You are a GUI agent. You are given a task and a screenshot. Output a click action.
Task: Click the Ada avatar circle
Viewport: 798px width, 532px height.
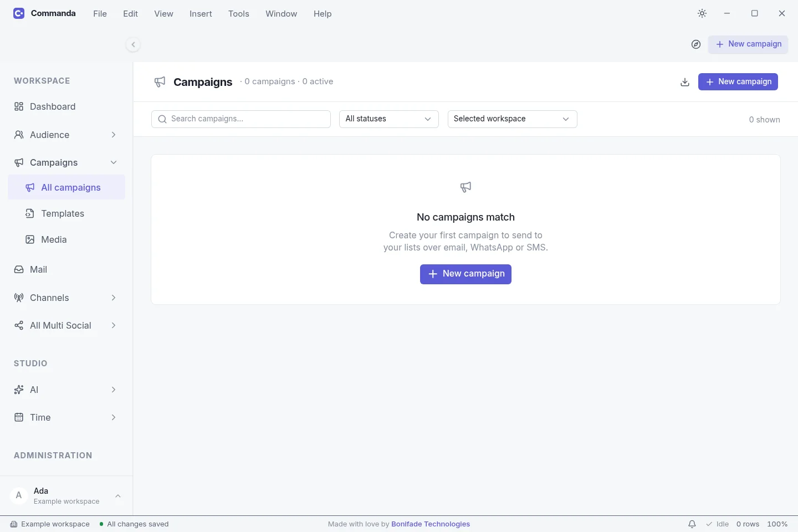pyautogui.click(x=19, y=495)
